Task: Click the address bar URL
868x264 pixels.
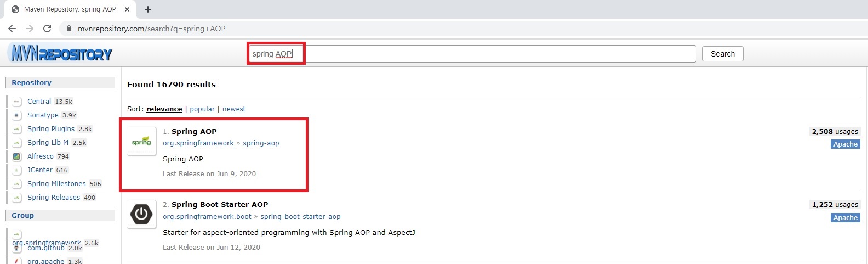Action: tap(152, 29)
